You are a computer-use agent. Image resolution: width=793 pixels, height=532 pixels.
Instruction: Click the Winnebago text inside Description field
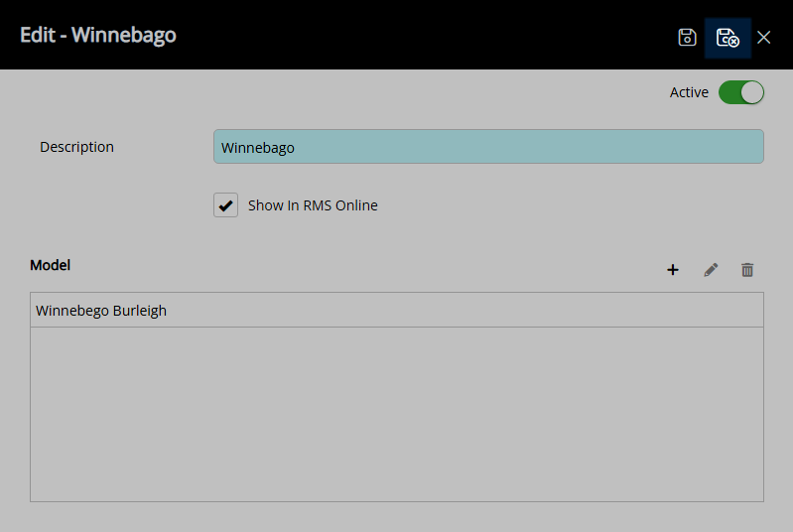coord(258,147)
